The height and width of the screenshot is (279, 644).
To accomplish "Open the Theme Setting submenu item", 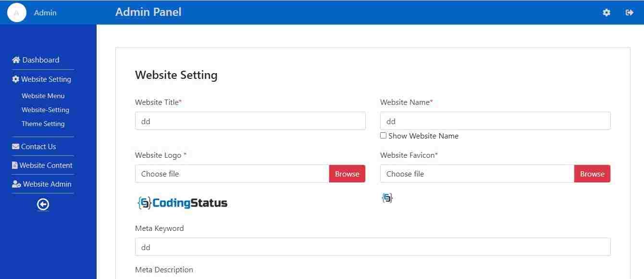I will (42, 124).
